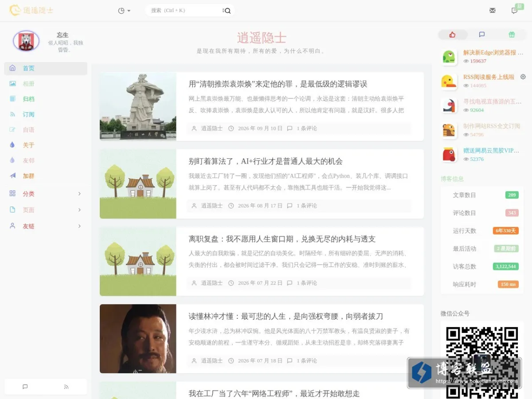This screenshot has width=532, height=399.
Task: Expand the 分类 sidebar section
Action: (46, 194)
